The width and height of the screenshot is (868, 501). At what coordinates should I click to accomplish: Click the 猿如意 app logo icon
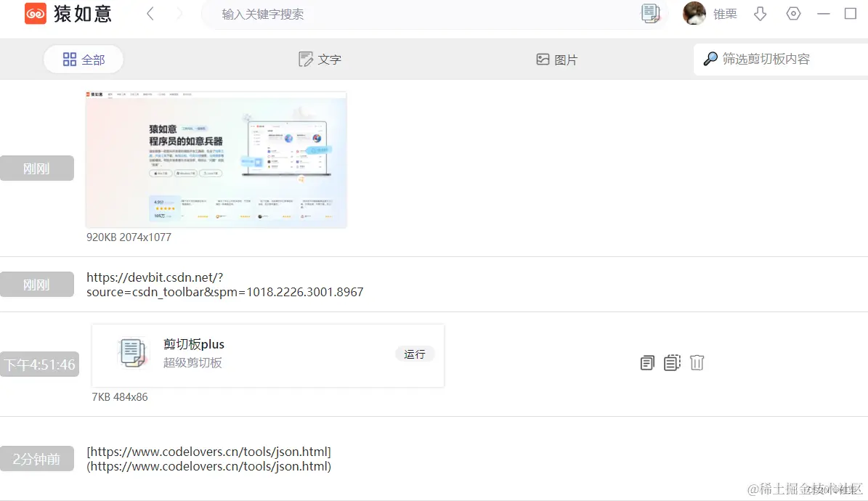tap(36, 13)
